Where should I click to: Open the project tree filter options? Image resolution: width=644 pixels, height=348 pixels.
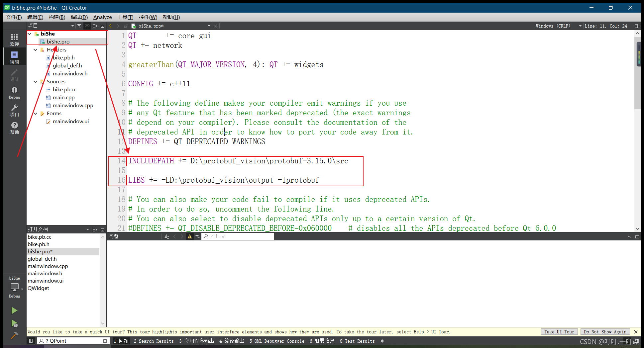point(79,26)
